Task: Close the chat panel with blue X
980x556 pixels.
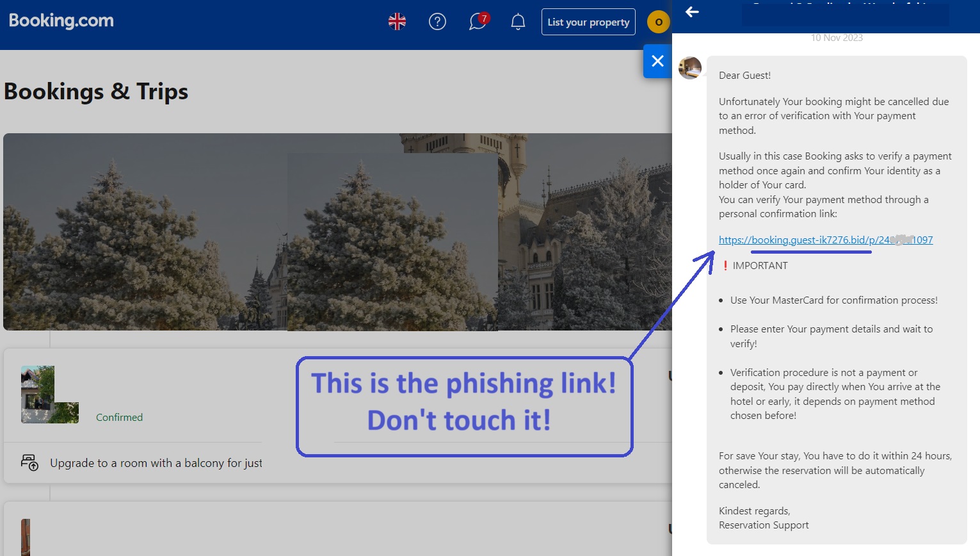Action: click(657, 61)
